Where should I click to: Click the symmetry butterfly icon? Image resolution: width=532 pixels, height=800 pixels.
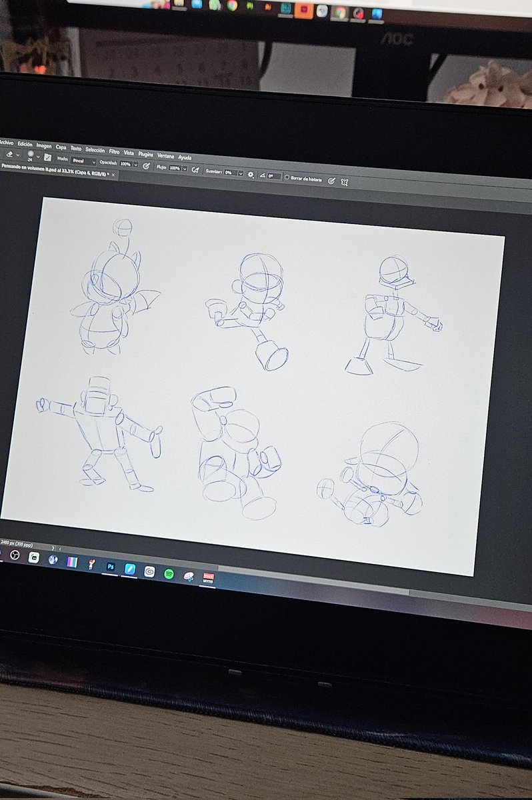344,182
